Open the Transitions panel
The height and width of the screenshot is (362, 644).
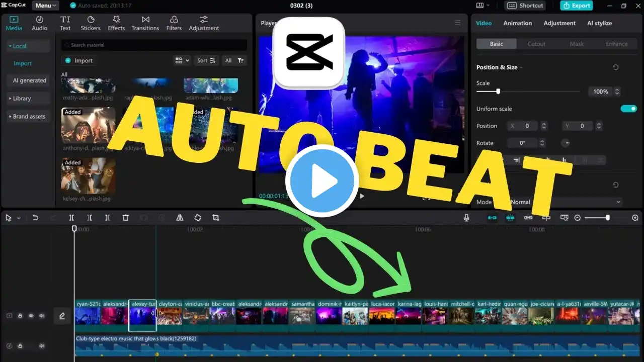pos(145,23)
